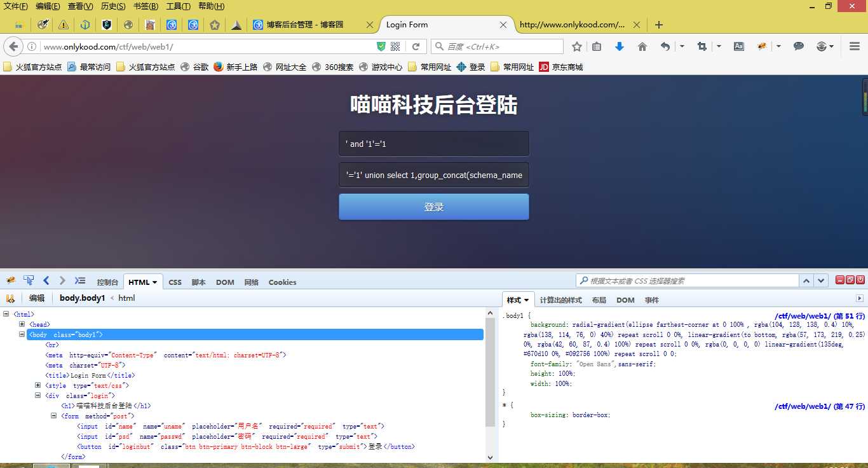Image resolution: width=868 pixels, height=468 pixels.
Task: Follow /ctf/web/web1/ (第 51 行) source link
Action: (x=820, y=316)
